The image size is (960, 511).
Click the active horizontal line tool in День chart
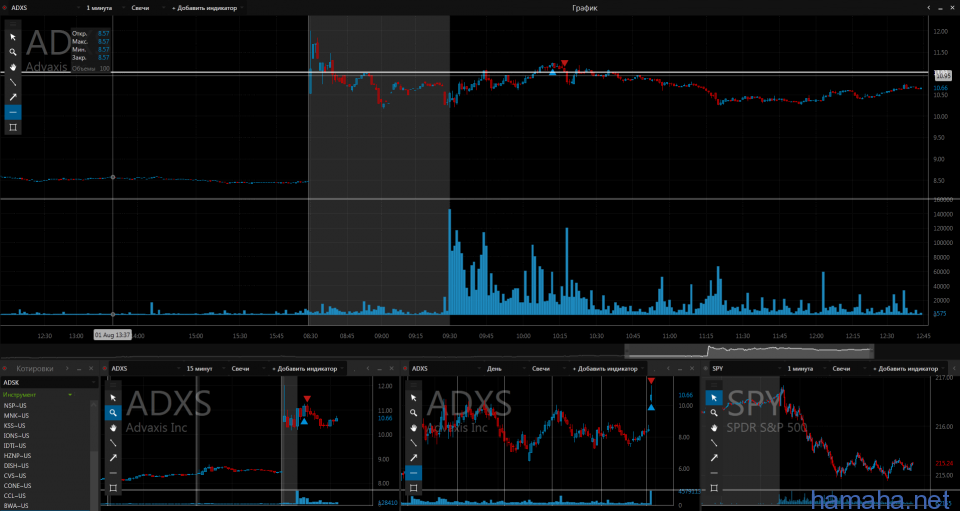click(x=413, y=472)
